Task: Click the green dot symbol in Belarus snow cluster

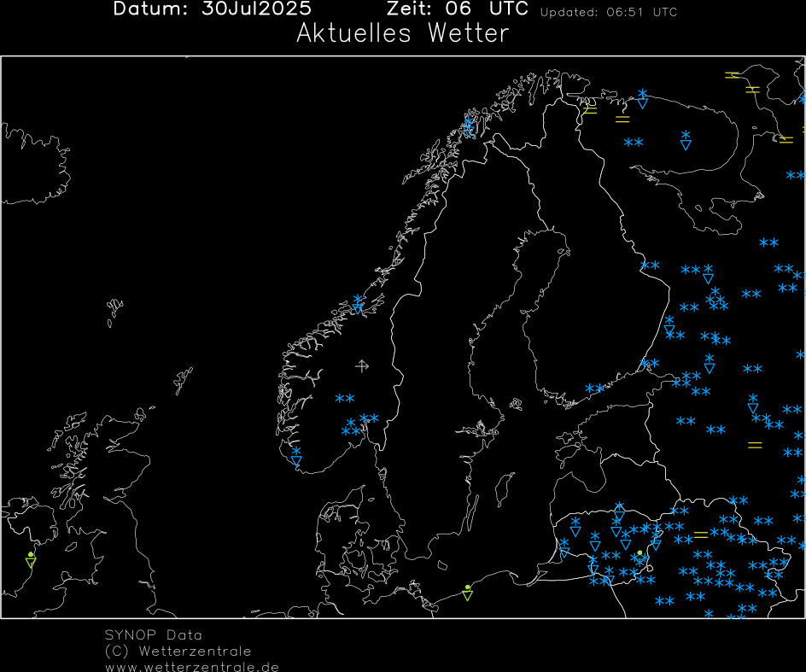Action: tap(640, 552)
